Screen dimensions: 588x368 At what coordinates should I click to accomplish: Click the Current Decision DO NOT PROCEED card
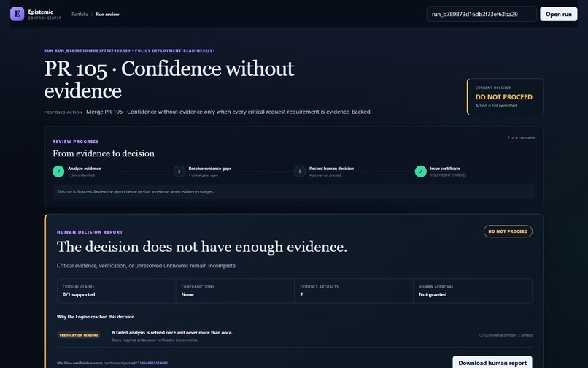pos(505,96)
